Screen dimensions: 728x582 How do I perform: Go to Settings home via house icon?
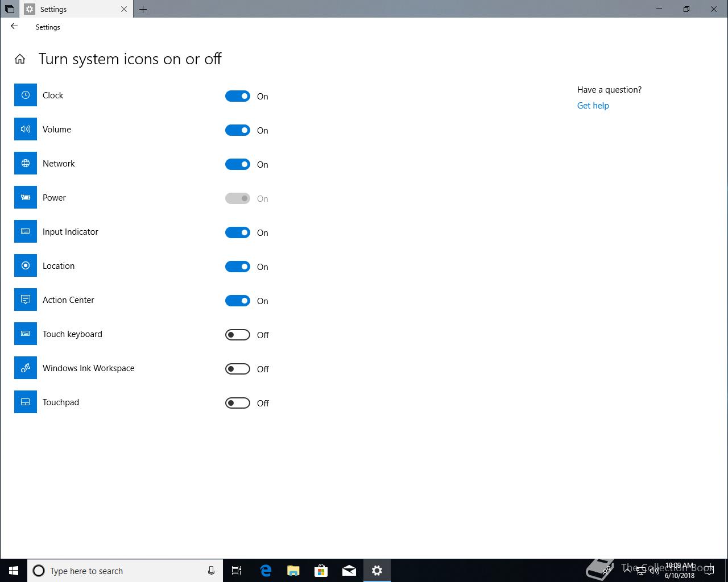click(x=20, y=59)
